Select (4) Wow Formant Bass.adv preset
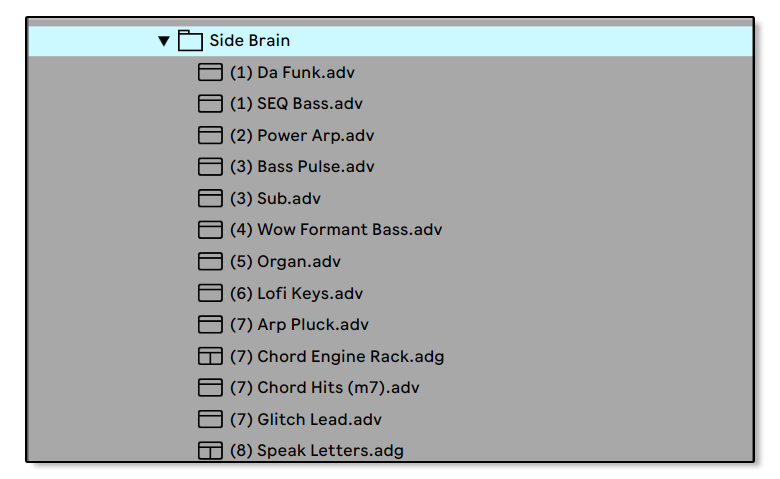 point(336,230)
